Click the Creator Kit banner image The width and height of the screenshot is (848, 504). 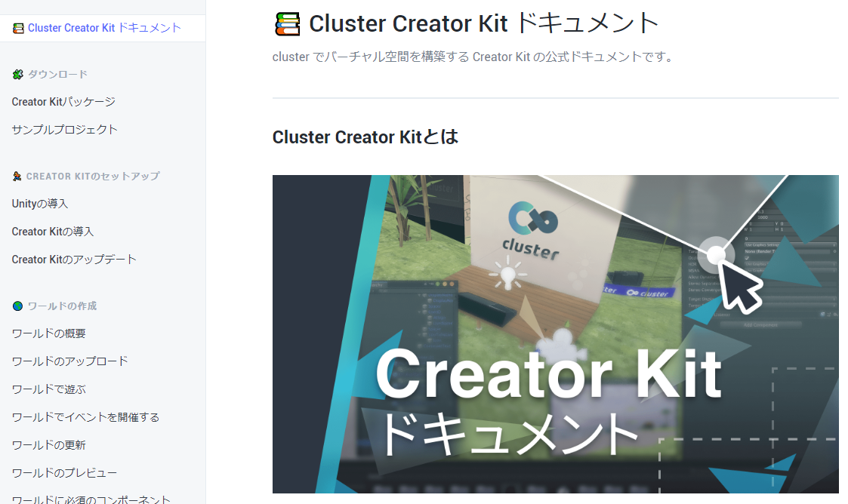(x=556, y=333)
